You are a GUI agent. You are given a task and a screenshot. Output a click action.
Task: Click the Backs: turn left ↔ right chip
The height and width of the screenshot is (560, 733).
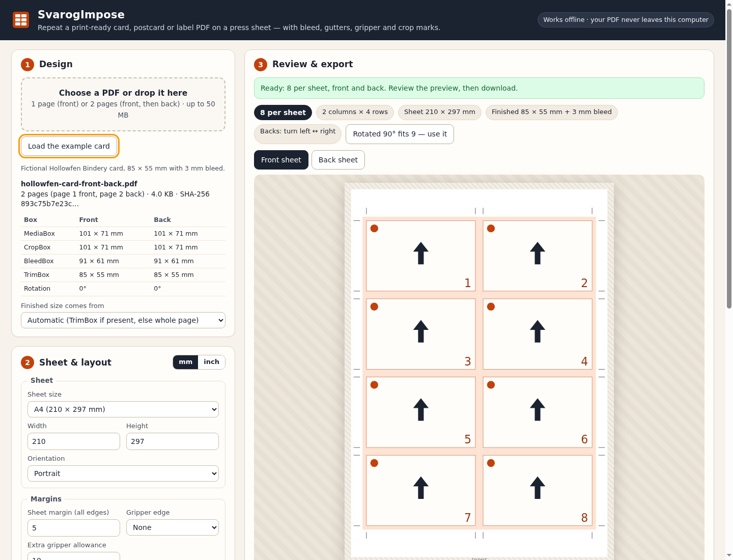click(298, 134)
